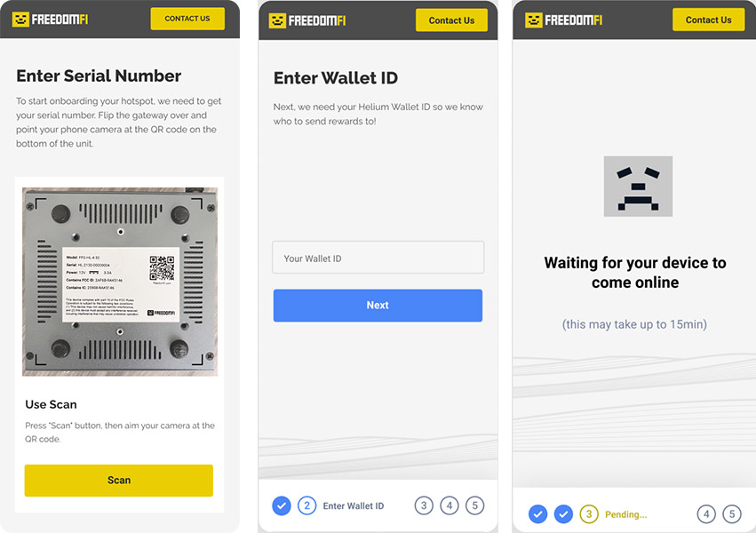Select the first blue checkmark on the waiting screen
Image resolution: width=756 pixels, height=533 pixels.
coord(538,514)
